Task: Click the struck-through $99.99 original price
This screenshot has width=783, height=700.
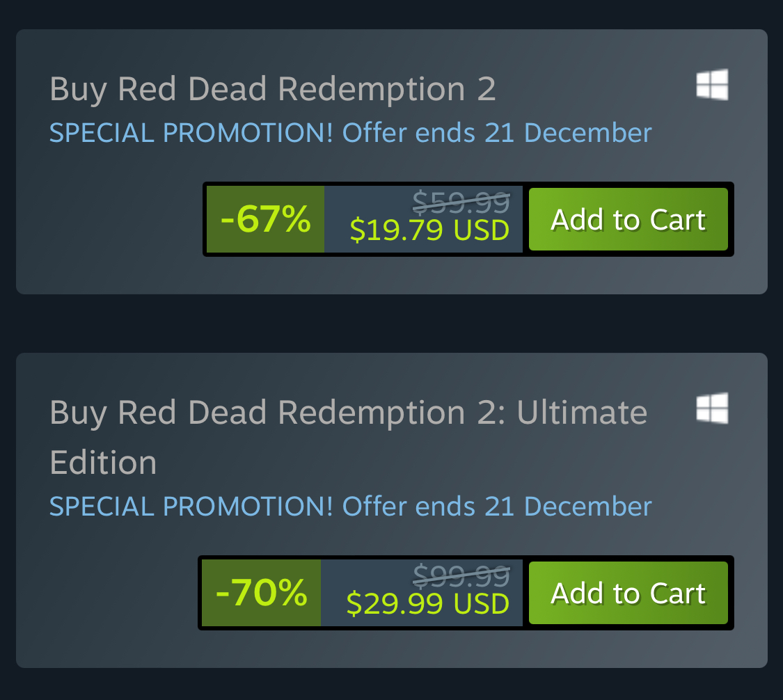Action: 461,575
